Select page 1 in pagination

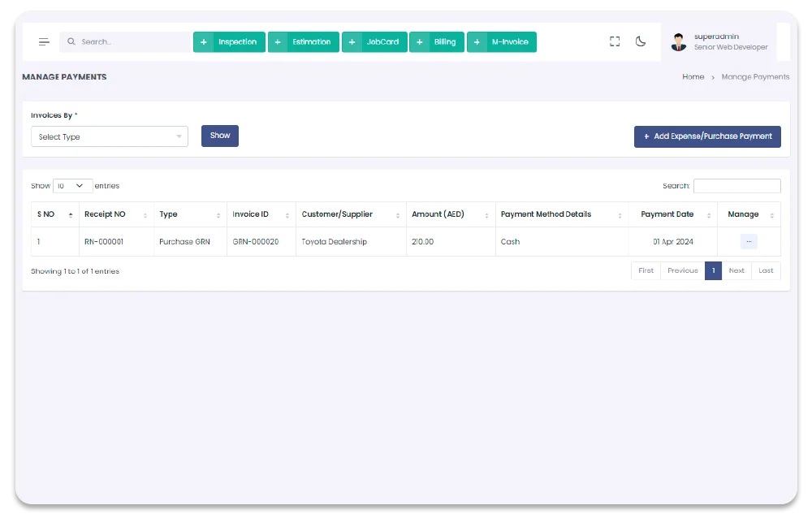[713, 270]
